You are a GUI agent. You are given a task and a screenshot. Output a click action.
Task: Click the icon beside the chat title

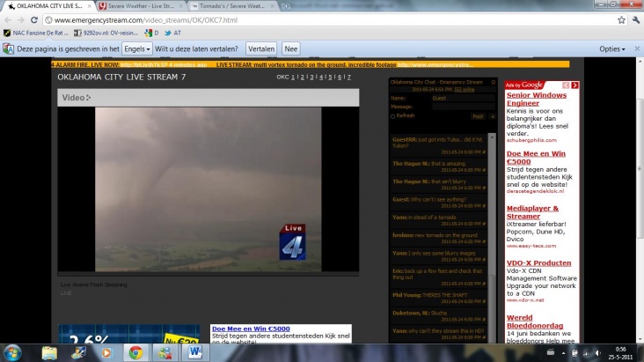click(494, 82)
